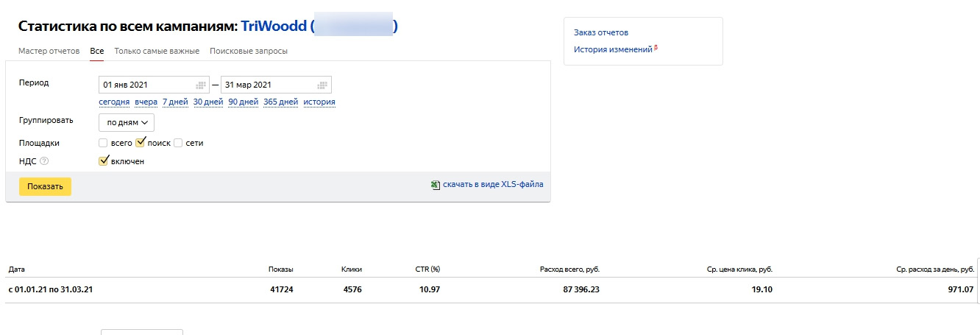Click the 'Период' label
Viewport: 980px width, 335px height.
click(34, 82)
